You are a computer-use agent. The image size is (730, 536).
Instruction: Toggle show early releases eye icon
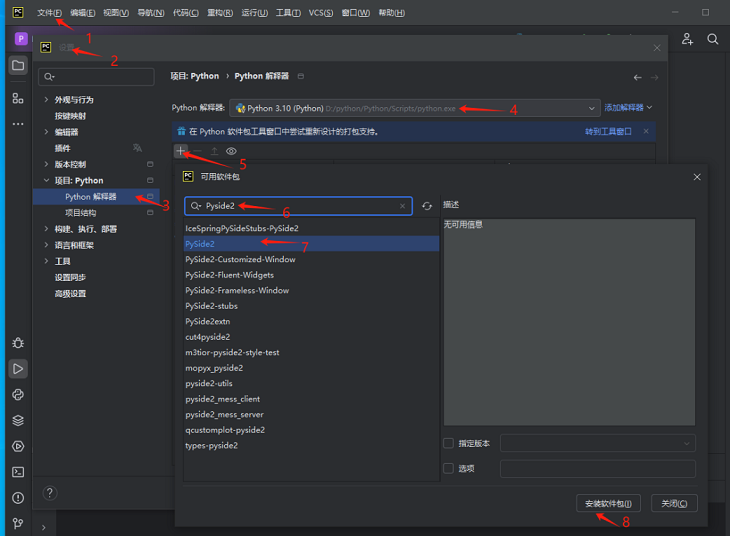pyautogui.click(x=231, y=151)
